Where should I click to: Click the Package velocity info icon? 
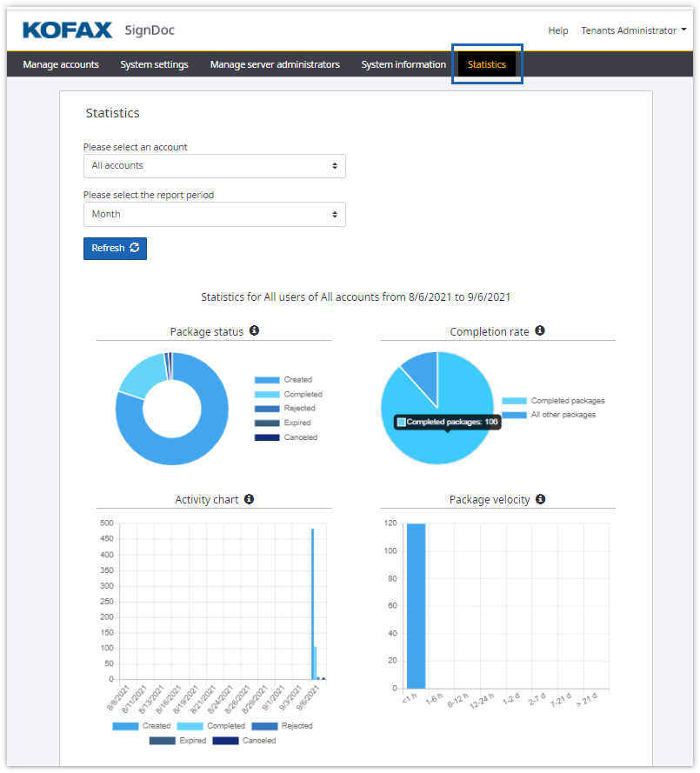(x=540, y=499)
